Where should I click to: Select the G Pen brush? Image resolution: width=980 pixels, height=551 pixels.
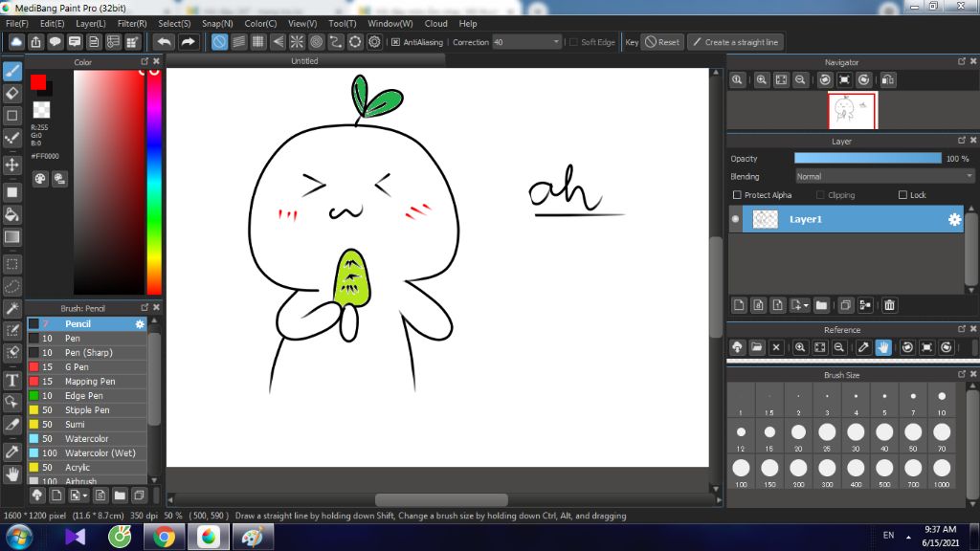tap(87, 366)
